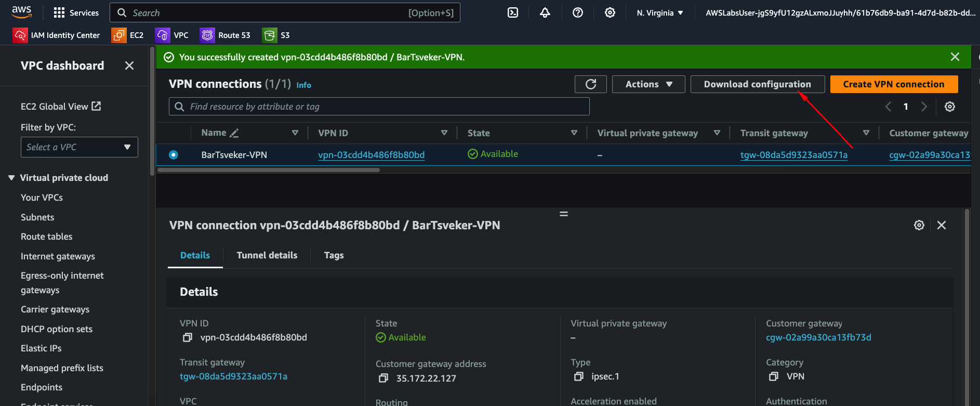Viewport: 980px width, 406px height.
Task: Open the notifications bell icon
Action: coord(545,13)
